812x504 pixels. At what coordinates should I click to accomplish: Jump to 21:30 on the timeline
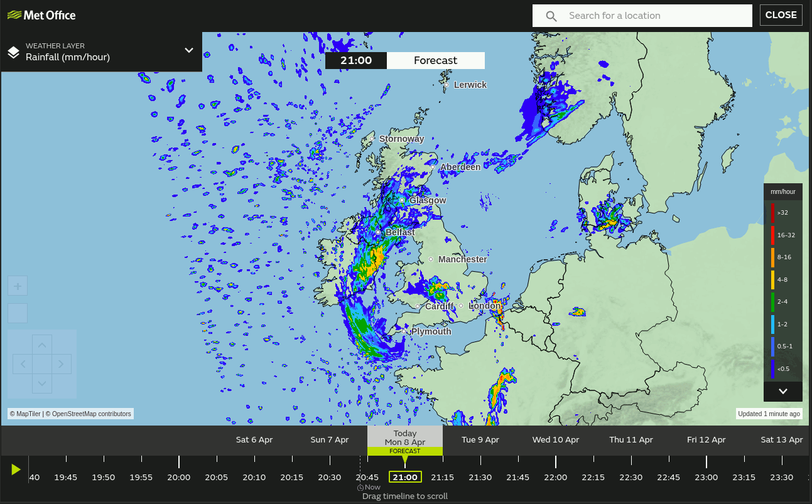point(480,477)
